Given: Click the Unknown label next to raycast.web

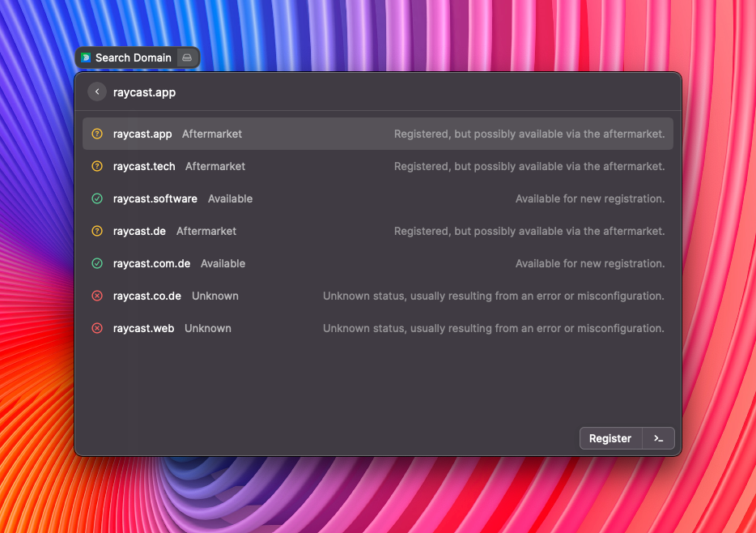Looking at the screenshot, I should pos(208,329).
